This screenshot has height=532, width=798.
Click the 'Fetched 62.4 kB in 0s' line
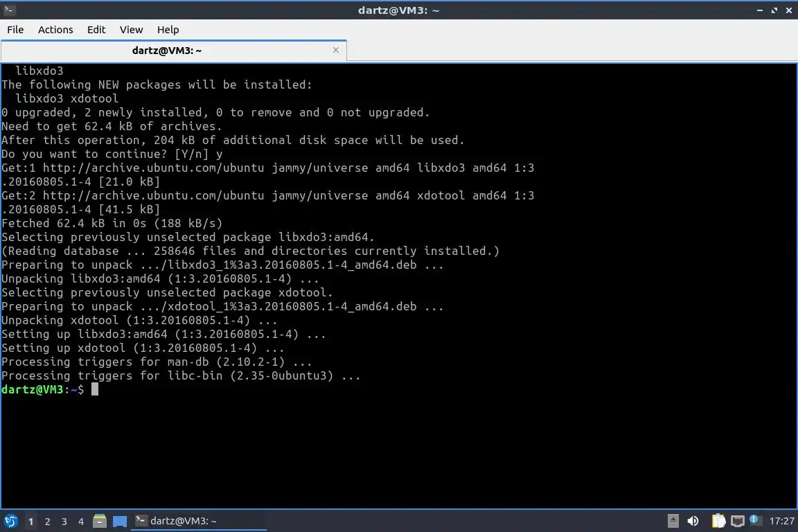pyautogui.click(x=112, y=223)
